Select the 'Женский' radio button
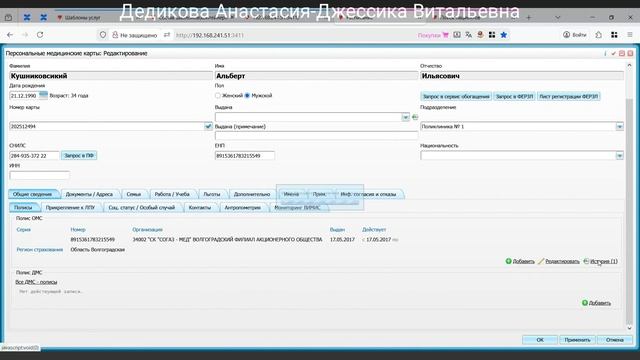640x360 pixels. [x=218, y=96]
